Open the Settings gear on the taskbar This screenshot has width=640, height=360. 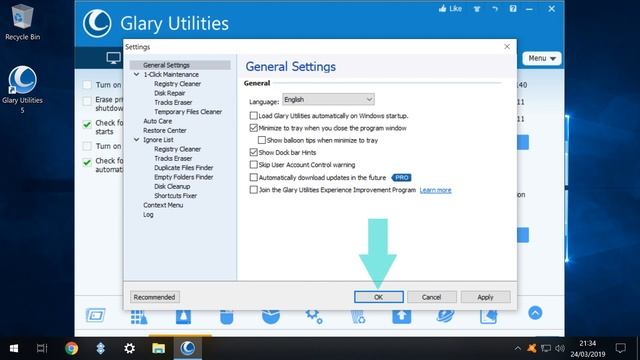pos(129,348)
